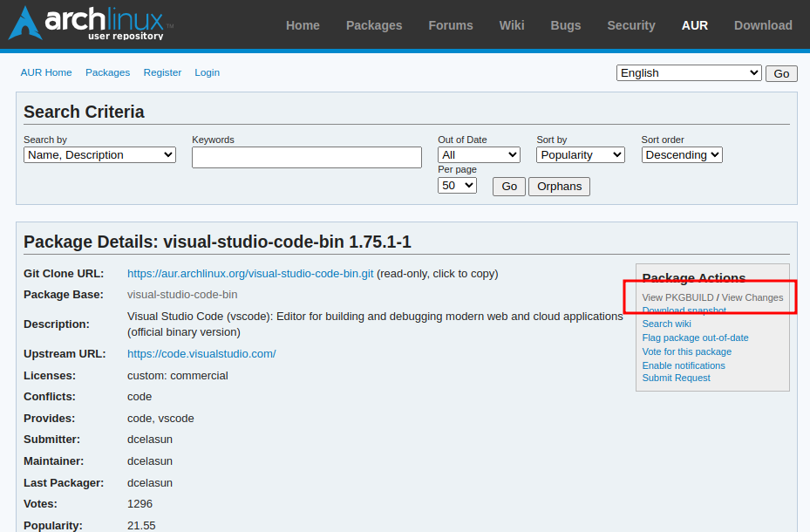Download snapshot of the package
This screenshot has height=532, width=810.
point(684,310)
